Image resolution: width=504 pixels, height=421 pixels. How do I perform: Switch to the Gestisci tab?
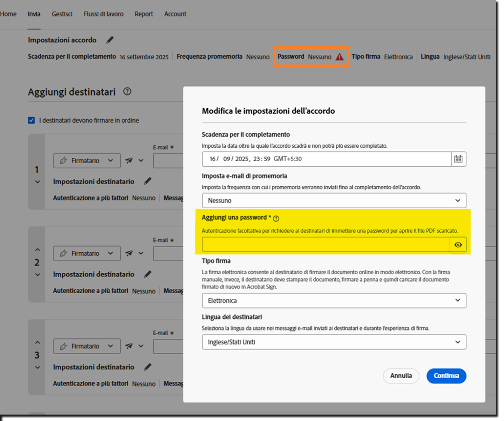pyautogui.click(x=62, y=14)
